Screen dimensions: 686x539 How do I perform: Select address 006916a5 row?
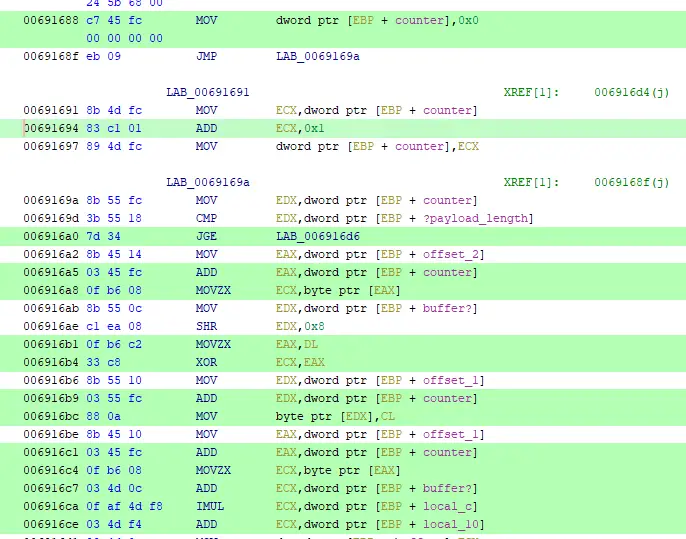[x=51, y=272]
